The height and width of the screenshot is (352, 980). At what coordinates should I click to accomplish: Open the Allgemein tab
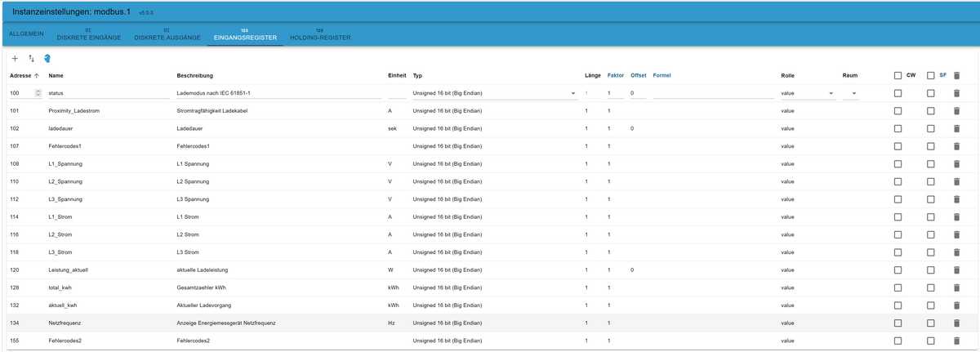click(26, 34)
